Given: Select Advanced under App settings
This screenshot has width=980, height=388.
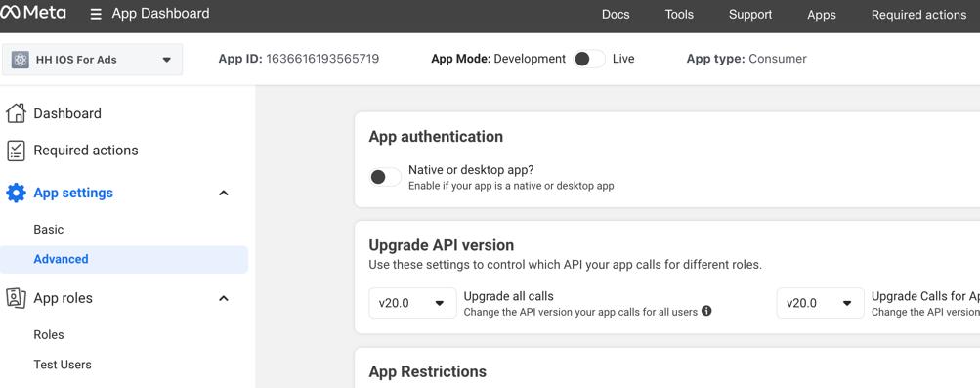Looking at the screenshot, I should [x=124, y=259].
